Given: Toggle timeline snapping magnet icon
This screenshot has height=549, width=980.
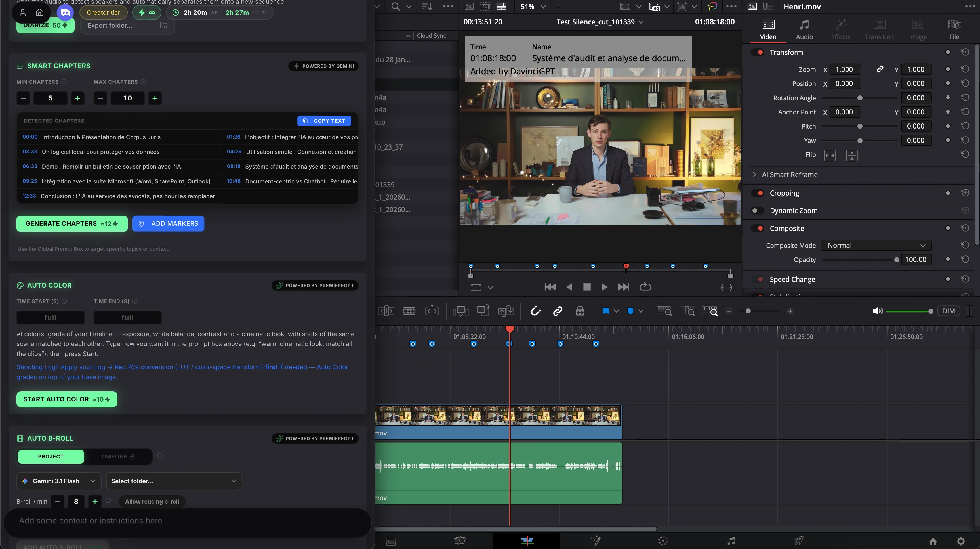Looking at the screenshot, I should 536,311.
